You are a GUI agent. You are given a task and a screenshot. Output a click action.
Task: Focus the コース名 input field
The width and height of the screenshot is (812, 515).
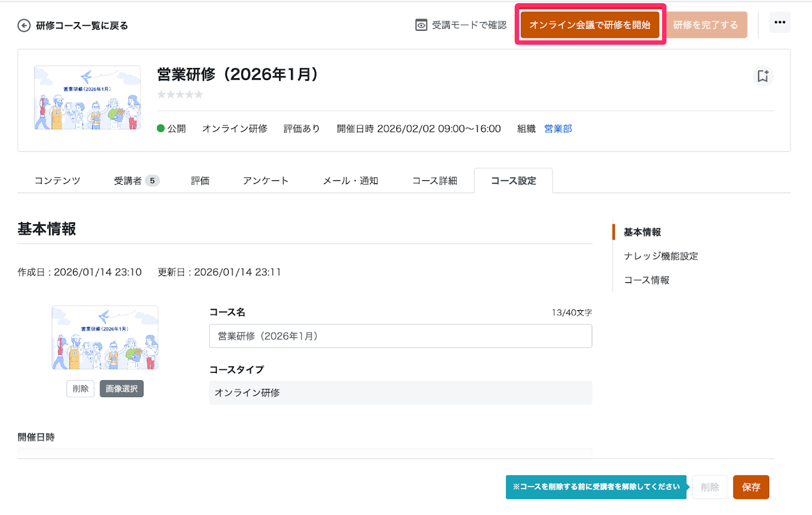(x=401, y=336)
